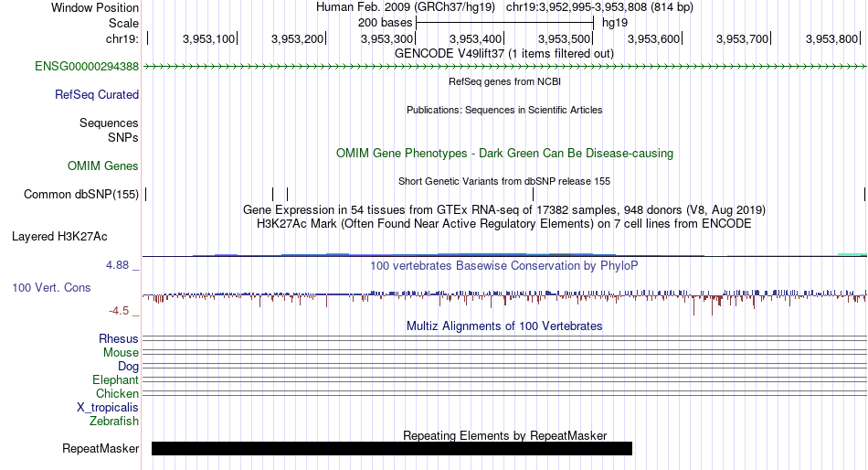868x470 pixels.
Task: Click the RepeatMasker track label
Action: pyautogui.click(x=101, y=448)
